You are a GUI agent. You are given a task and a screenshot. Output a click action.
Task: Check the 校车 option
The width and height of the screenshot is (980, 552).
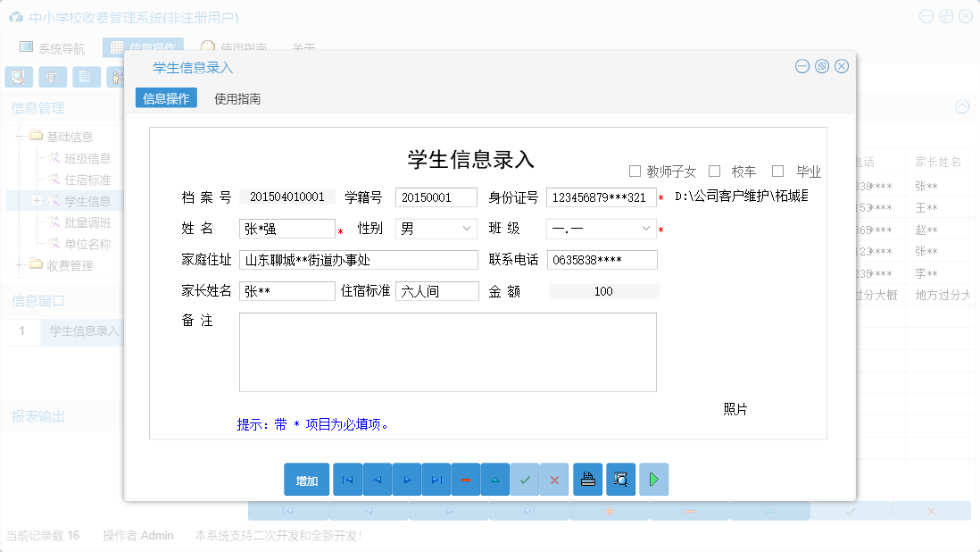[x=714, y=171]
